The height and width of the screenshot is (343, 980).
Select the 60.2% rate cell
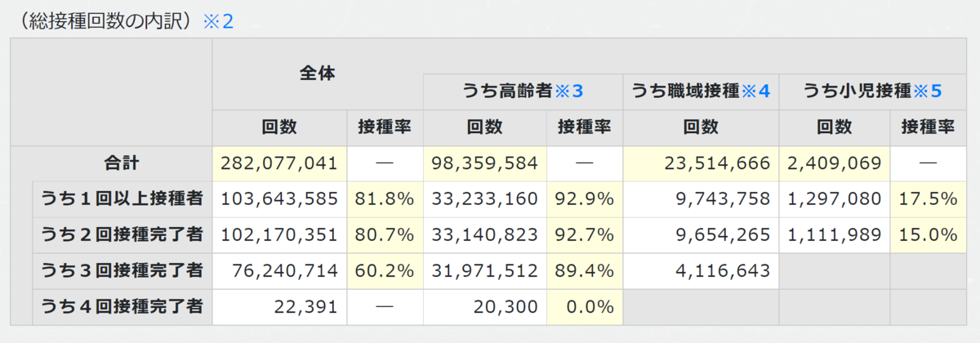tap(385, 271)
